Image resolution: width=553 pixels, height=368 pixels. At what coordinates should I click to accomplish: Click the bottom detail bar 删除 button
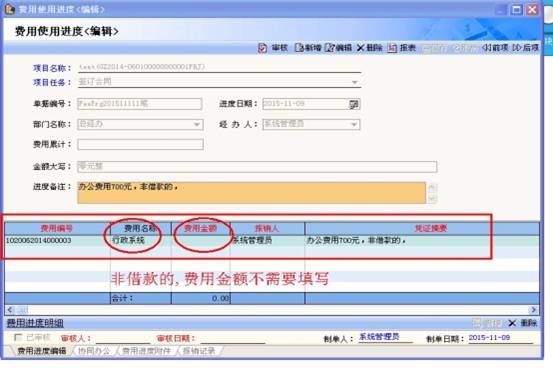[523, 322]
